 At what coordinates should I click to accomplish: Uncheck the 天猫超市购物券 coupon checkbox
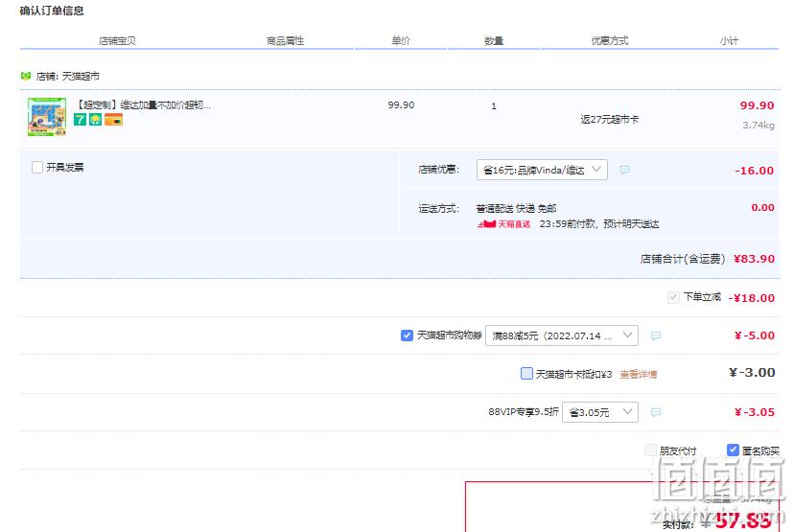(407, 335)
